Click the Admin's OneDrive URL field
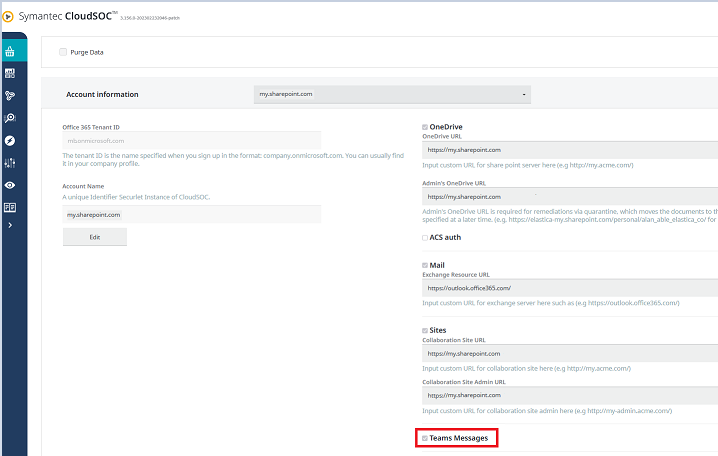718x456 pixels. pos(570,197)
